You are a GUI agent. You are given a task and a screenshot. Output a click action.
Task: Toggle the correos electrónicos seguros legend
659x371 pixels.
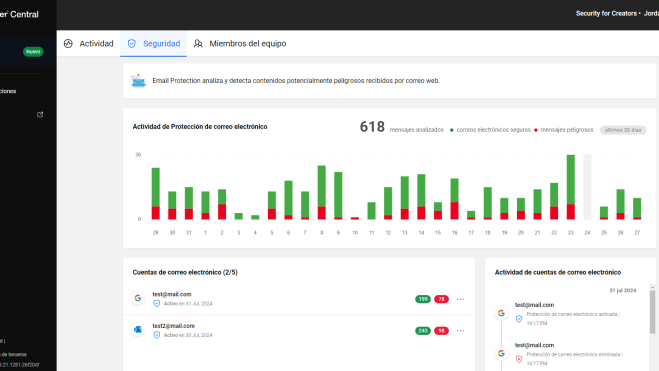pos(490,130)
